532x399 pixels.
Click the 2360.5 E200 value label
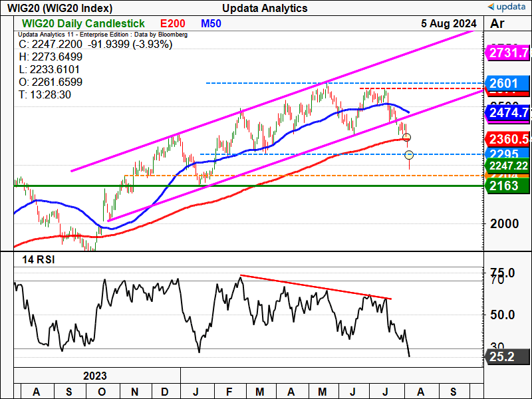(507, 139)
